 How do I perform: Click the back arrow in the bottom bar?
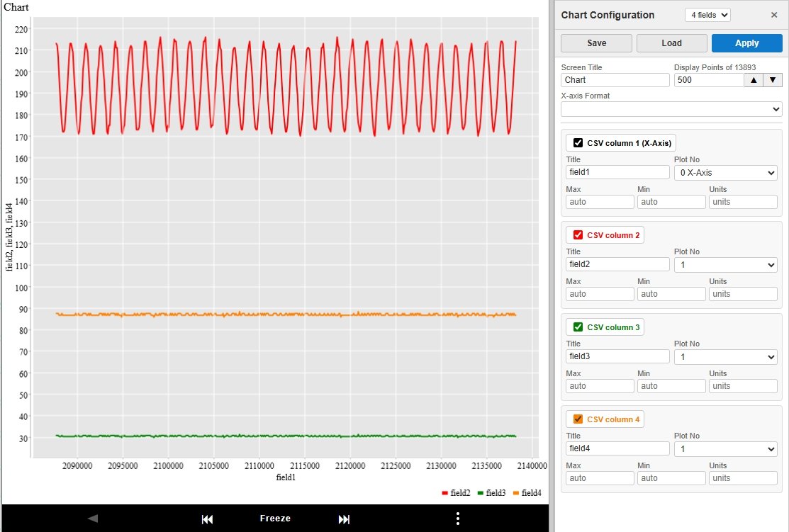92,519
